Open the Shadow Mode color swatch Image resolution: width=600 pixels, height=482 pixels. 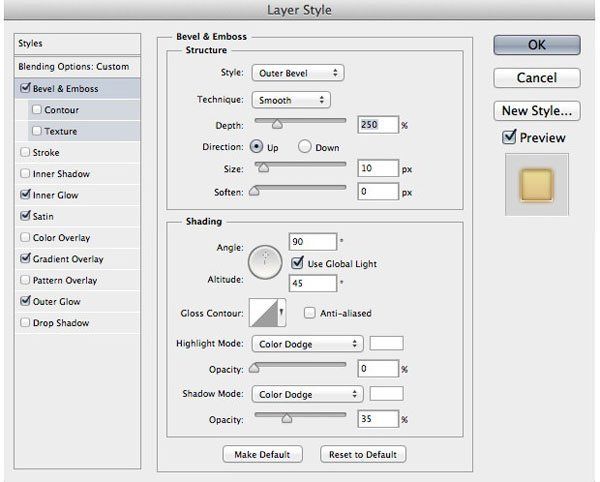pyautogui.click(x=386, y=393)
